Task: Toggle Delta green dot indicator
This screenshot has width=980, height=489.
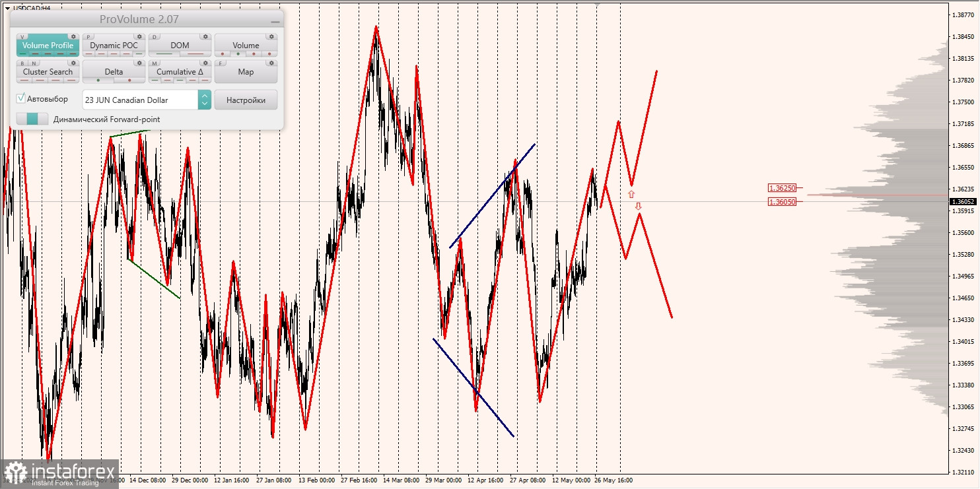Action: coord(98,80)
